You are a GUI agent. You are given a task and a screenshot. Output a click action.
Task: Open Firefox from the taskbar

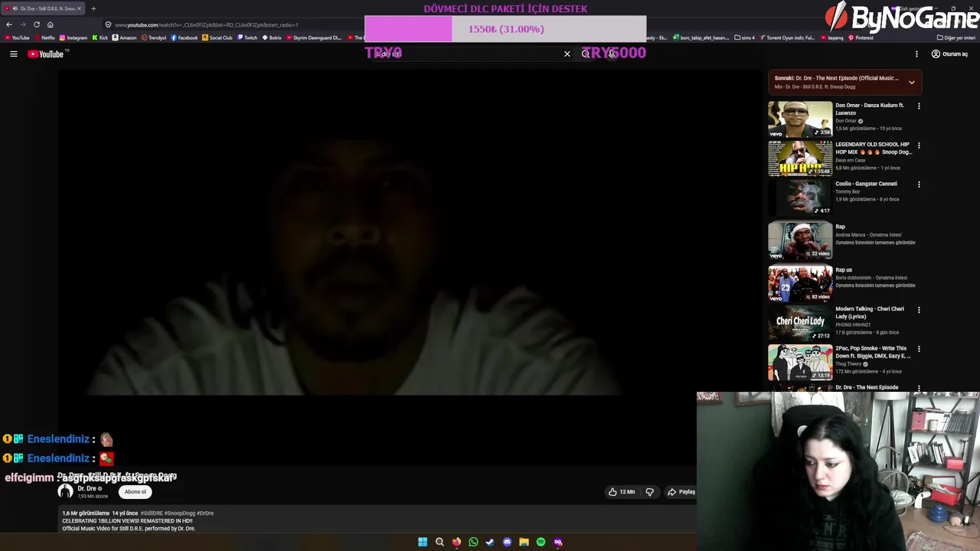[x=456, y=542]
